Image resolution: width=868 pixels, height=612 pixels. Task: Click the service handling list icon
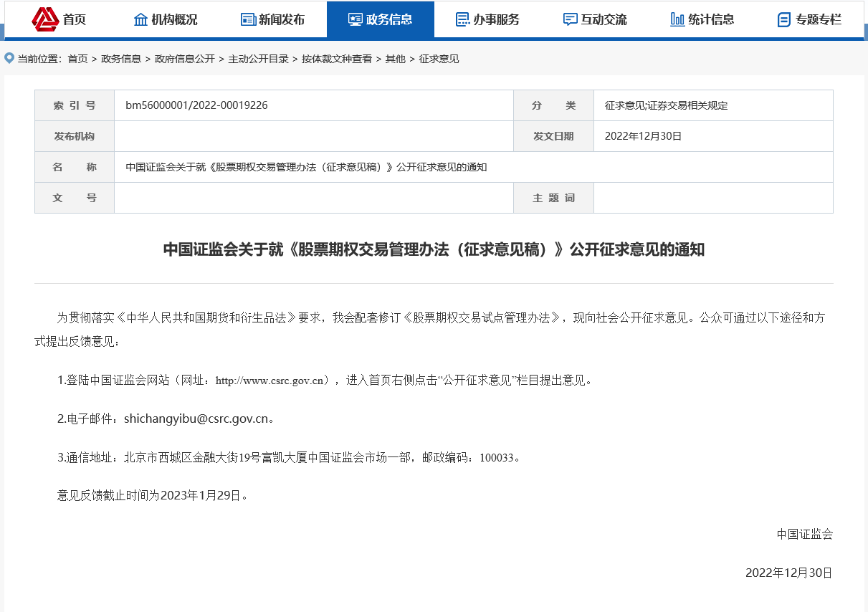[x=462, y=19]
